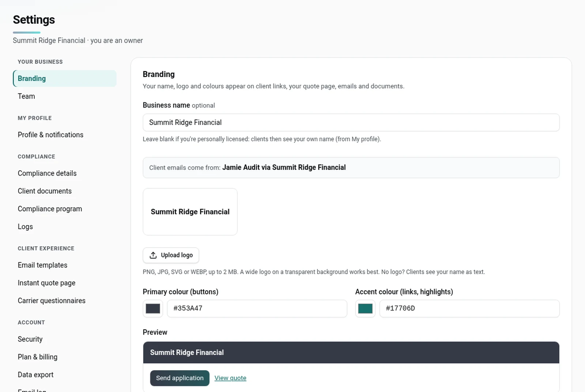The image size is (585, 392).
Task: Click the Upload logo button label
Action: pos(177,255)
